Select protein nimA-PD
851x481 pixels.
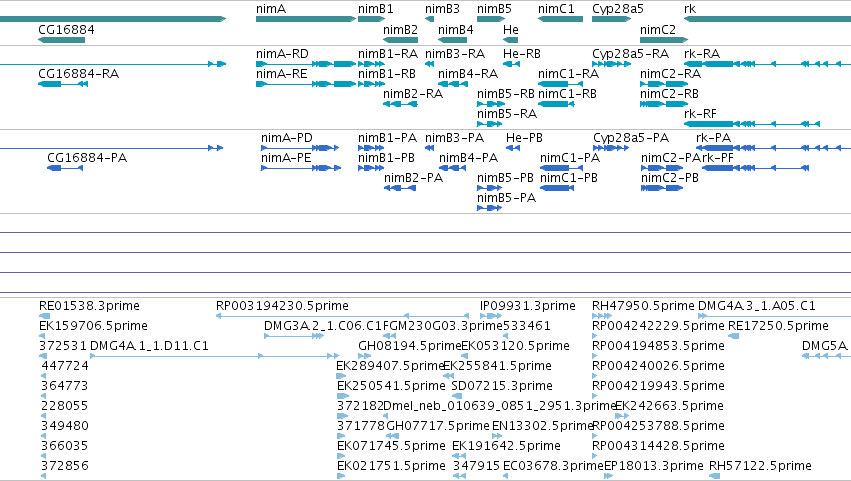(300, 148)
